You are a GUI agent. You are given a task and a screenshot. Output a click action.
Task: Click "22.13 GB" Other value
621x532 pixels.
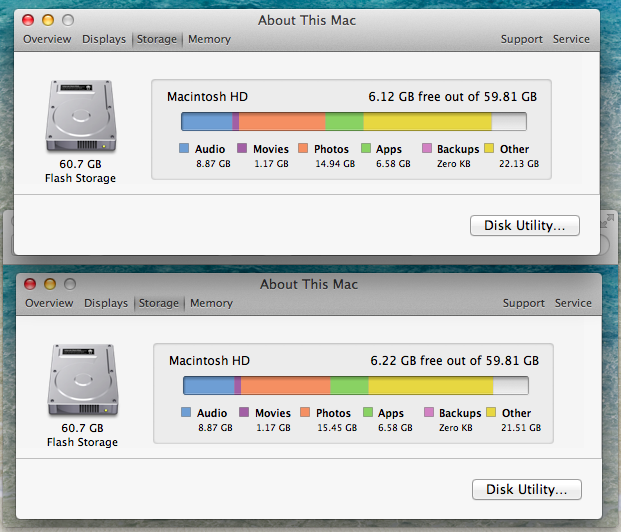tap(519, 164)
